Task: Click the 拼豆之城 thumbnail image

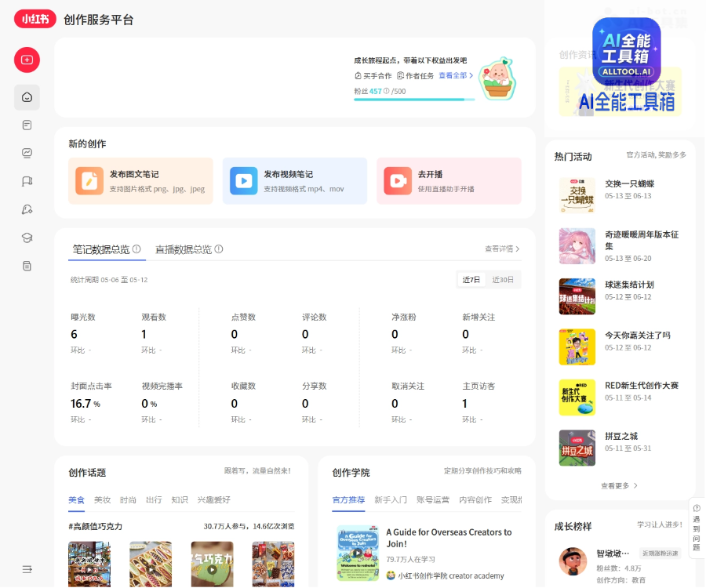Action: tap(577, 448)
